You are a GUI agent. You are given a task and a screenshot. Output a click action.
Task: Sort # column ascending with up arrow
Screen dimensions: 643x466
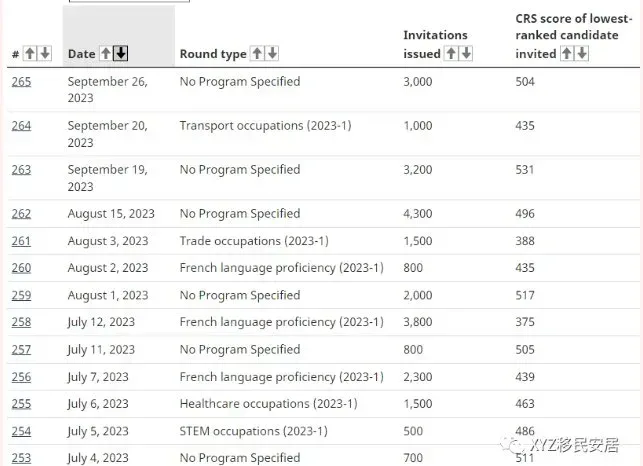(x=30, y=53)
